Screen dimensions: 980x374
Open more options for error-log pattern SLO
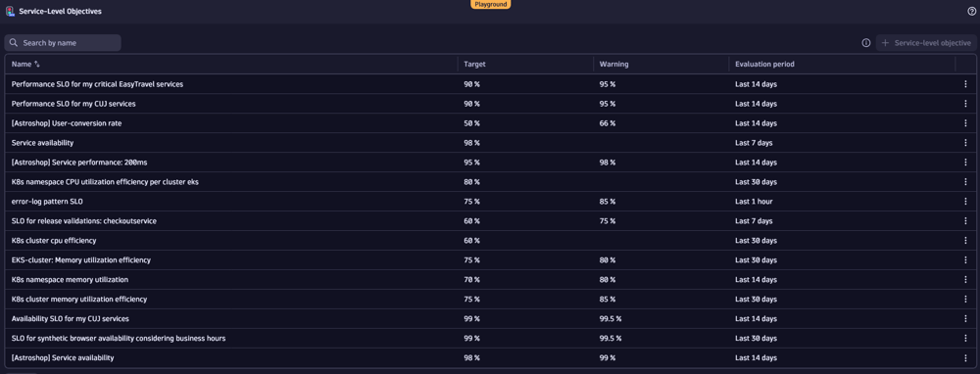tap(965, 202)
